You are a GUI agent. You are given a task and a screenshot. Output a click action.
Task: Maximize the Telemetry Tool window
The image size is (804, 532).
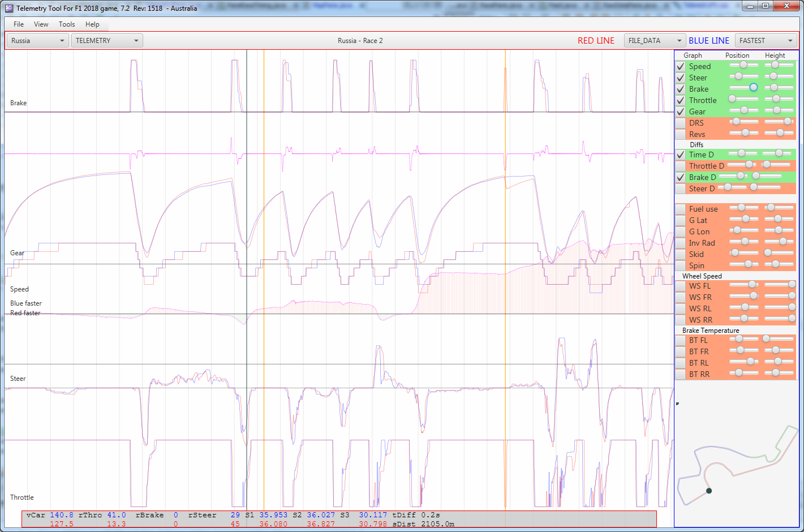click(765, 6)
